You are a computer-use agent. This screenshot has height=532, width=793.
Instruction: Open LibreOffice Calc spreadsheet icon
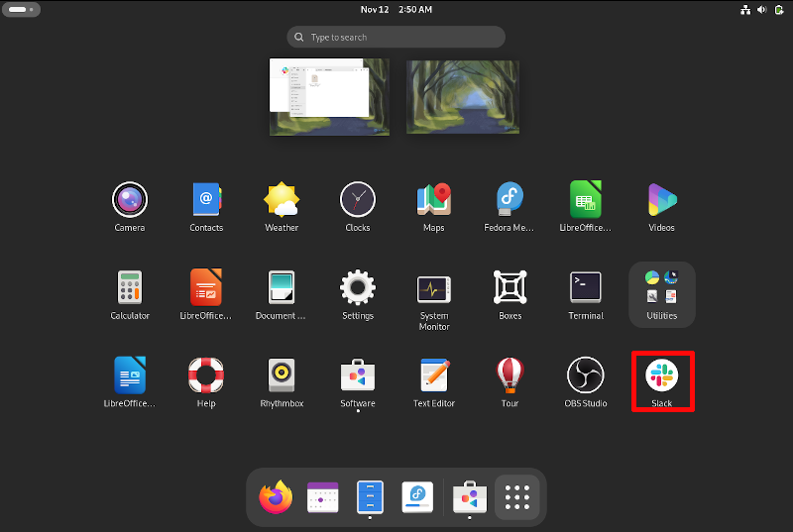[x=586, y=200]
